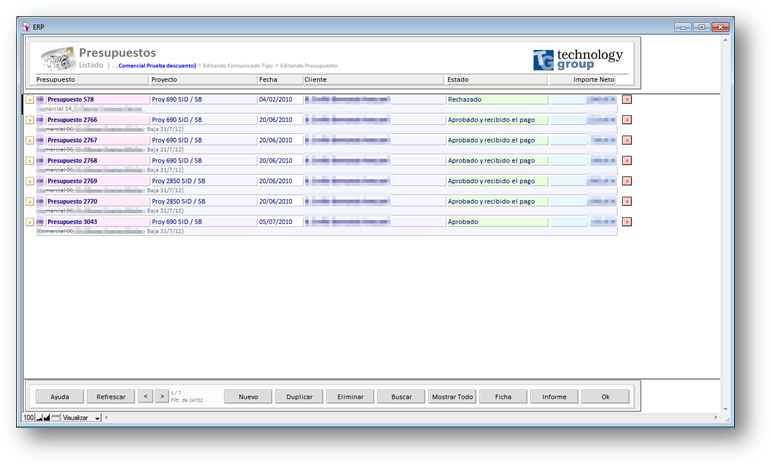Click the technology group logo

pos(577,59)
